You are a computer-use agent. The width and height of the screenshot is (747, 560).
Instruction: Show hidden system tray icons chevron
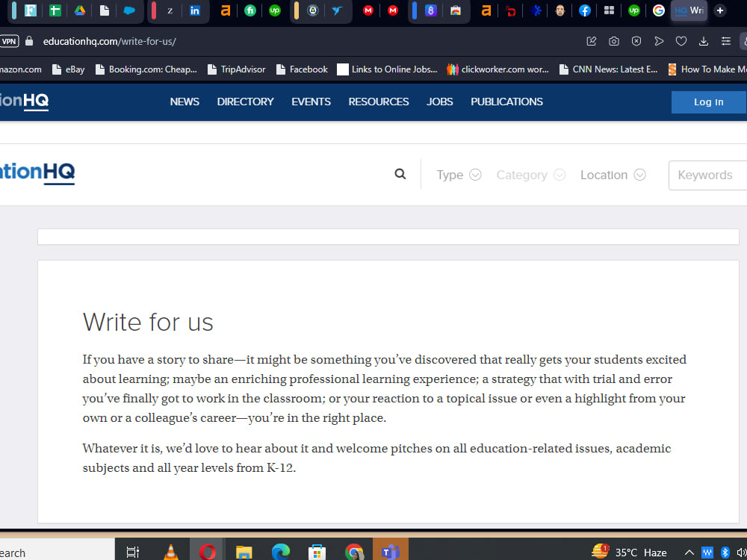689,553
